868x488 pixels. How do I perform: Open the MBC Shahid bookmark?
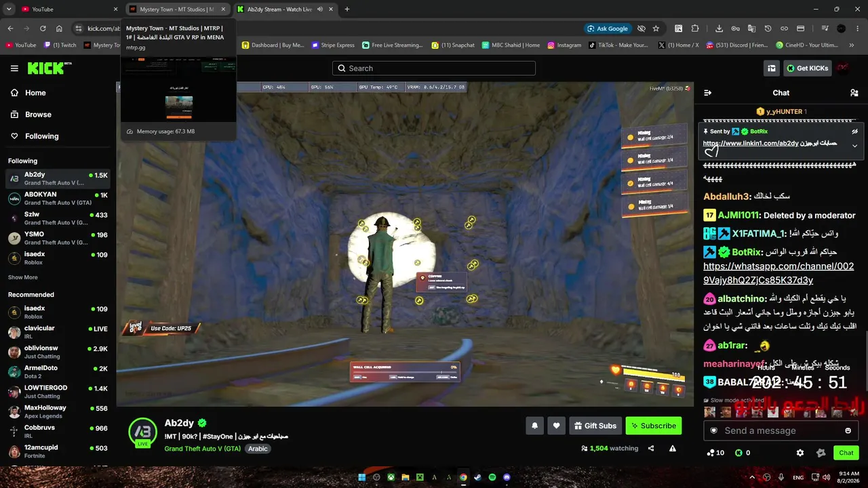click(x=511, y=45)
